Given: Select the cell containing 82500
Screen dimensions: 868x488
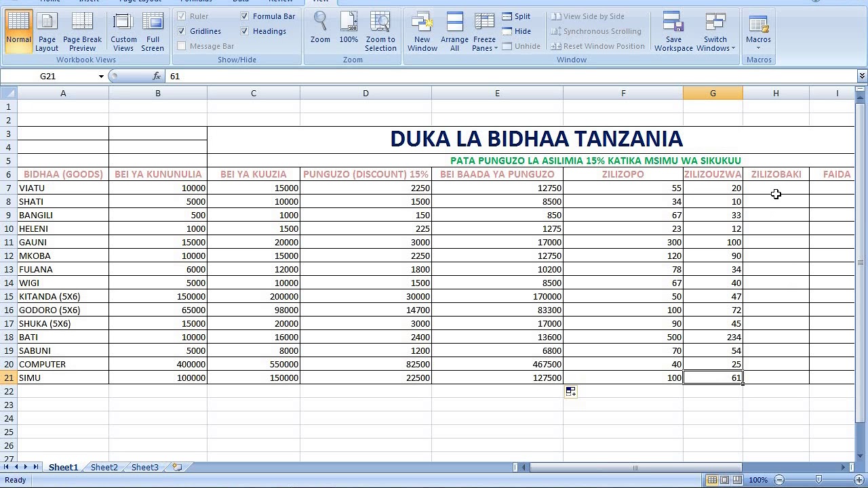Looking at the screenshot, I should 366,364.
